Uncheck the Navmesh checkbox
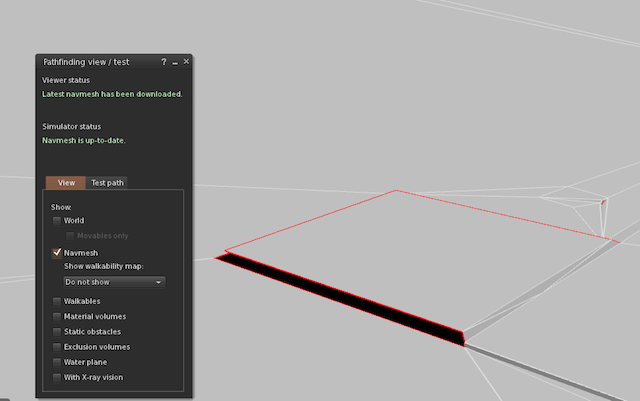 coord(57,254)
